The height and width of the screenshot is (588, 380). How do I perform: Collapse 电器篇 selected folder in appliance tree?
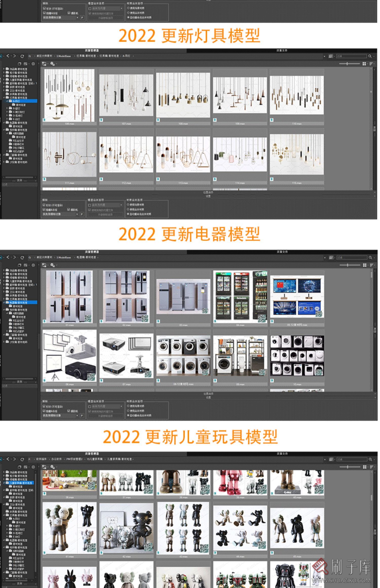[x=4, y=302]
